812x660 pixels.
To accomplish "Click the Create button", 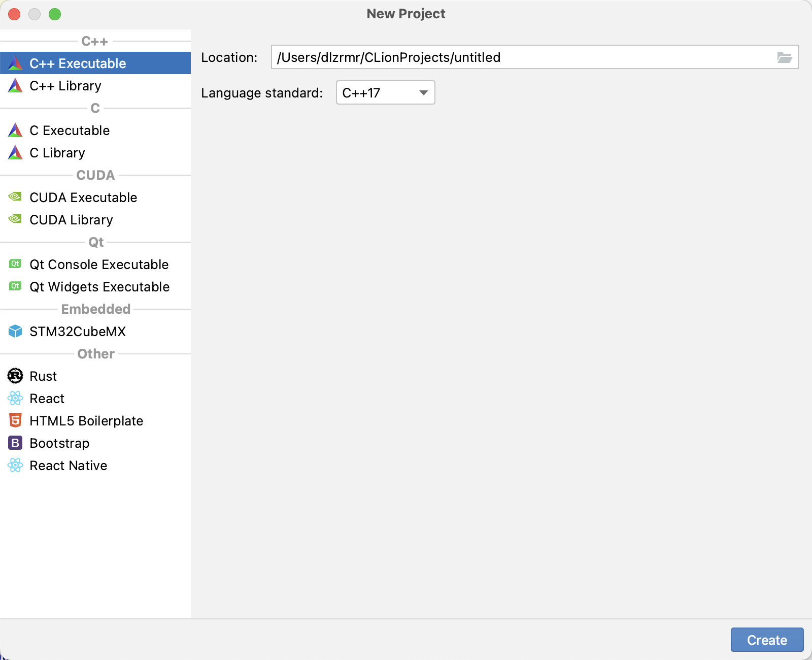I will click(x=767, y=640).
